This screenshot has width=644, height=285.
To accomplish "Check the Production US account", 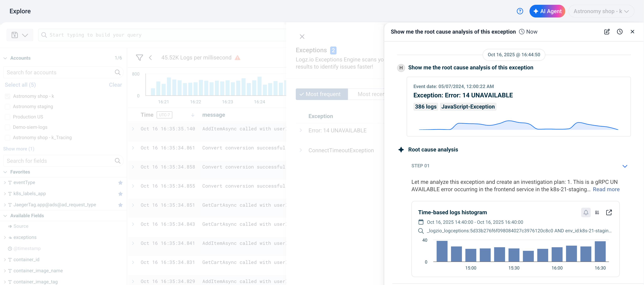I will 8,117.
